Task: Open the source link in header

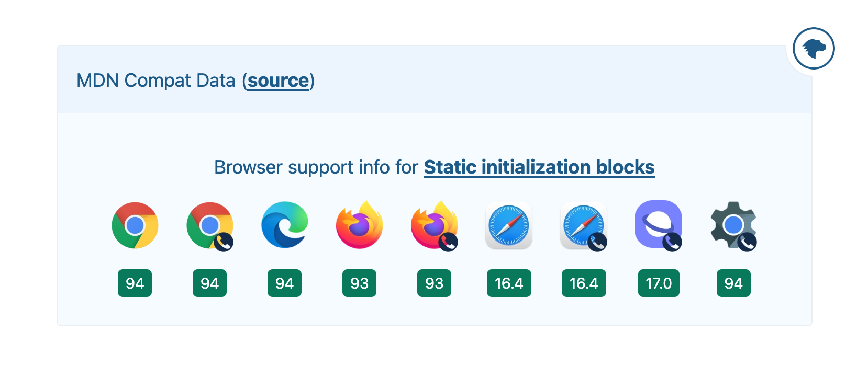Action: tap(278, 81)
